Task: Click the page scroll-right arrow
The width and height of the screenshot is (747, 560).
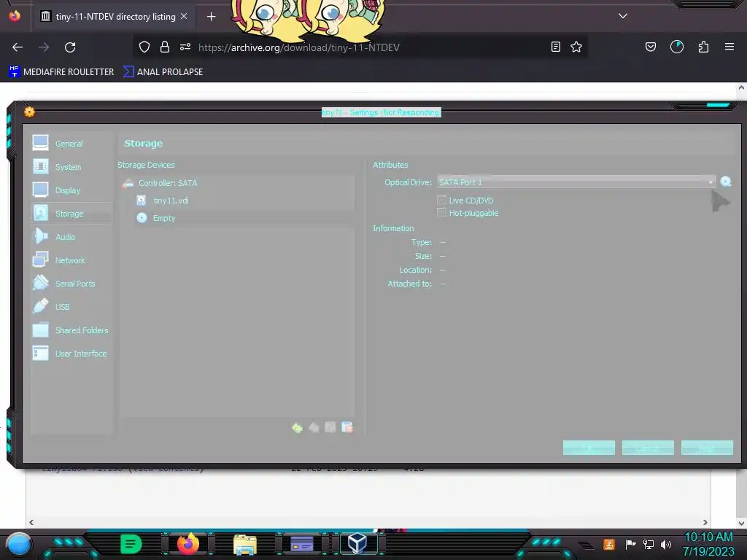Action: [705, 522]
